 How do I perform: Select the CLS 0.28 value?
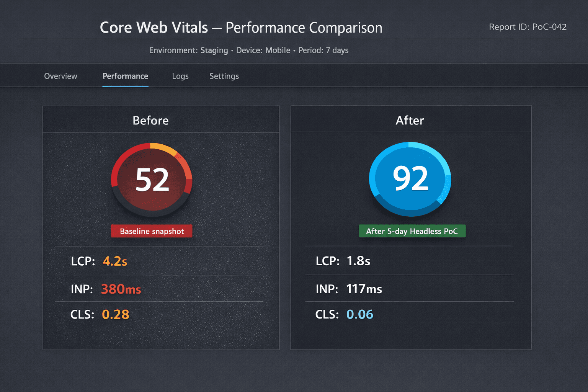116,314
